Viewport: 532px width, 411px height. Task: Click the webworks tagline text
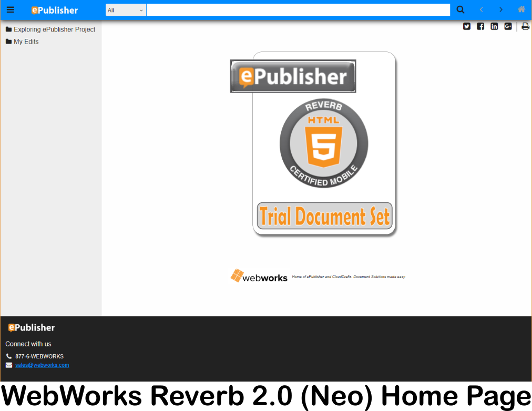tap(349, 276)
